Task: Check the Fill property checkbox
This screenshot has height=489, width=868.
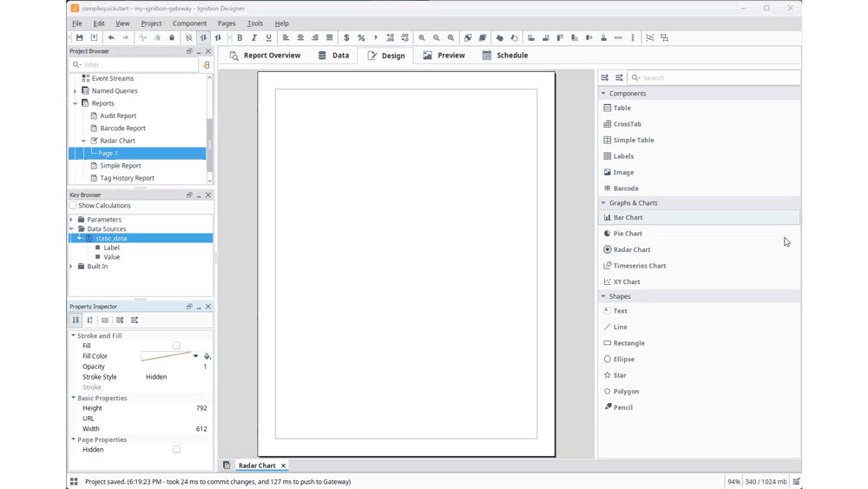Action: point(176,346)
